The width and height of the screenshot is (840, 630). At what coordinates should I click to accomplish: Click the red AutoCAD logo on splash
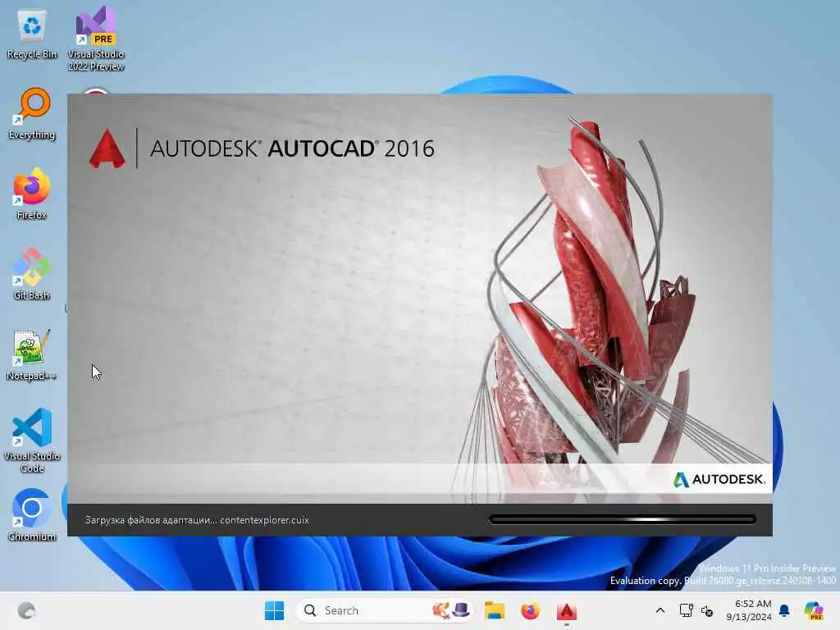point(107,149)
